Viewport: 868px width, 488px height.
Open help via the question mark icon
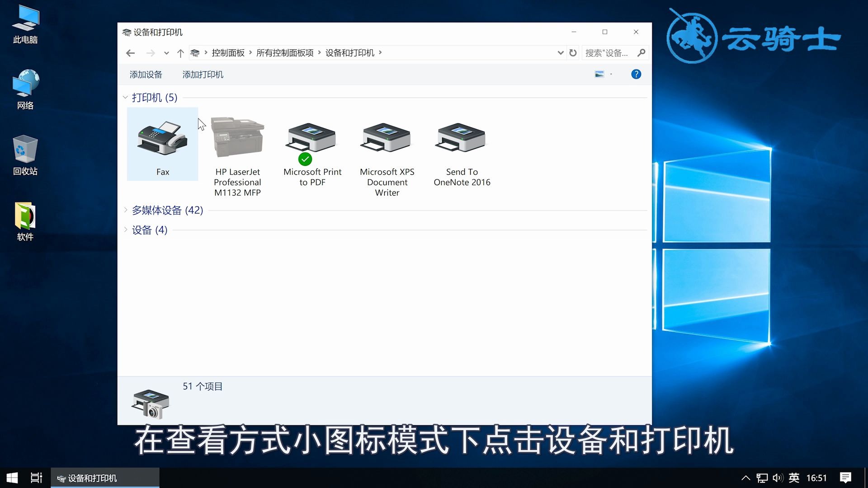click(636, 74)
